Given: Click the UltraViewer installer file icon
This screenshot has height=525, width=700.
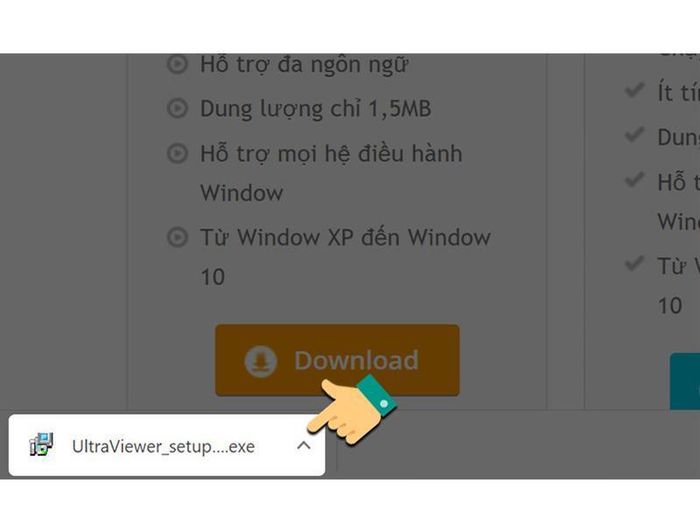Looking at the screenshot, I should coord(42,444).
